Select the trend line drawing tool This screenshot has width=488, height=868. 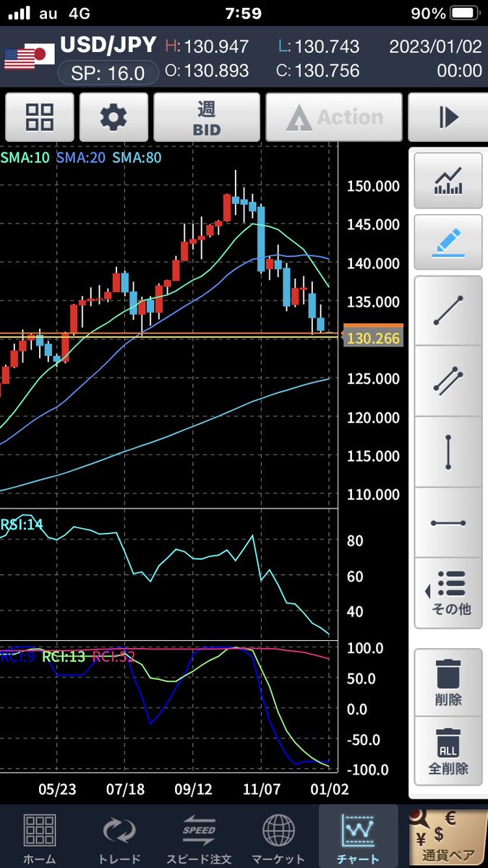tap(448, 310)
